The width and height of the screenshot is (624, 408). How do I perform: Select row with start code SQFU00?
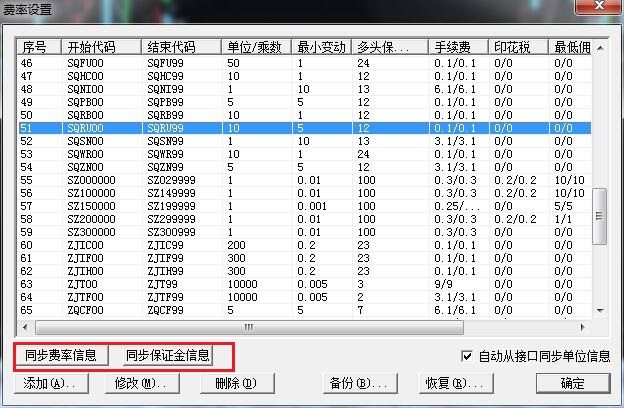[x=304, y=63]
